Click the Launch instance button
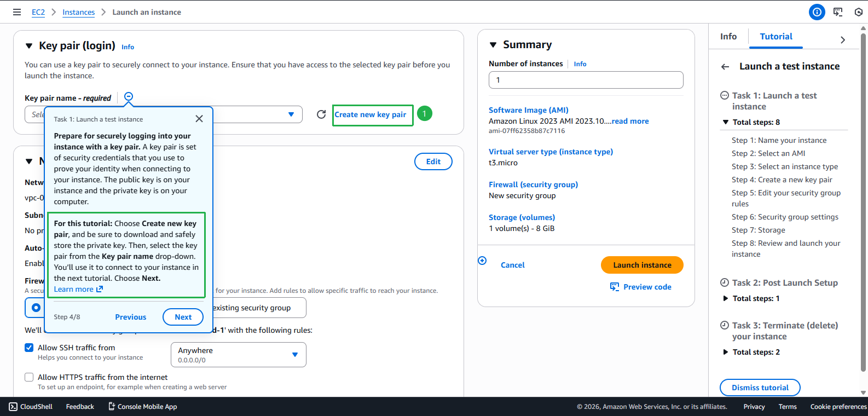This screenshot has height=416, width=868. [x=642, y=265]
